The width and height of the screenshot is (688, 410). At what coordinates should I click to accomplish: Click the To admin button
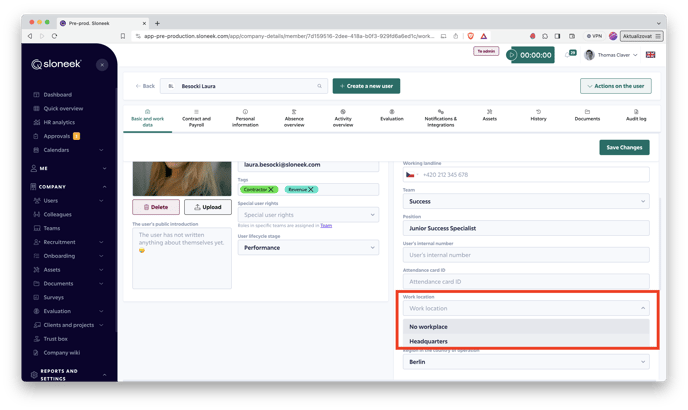(x=486, y=51)
